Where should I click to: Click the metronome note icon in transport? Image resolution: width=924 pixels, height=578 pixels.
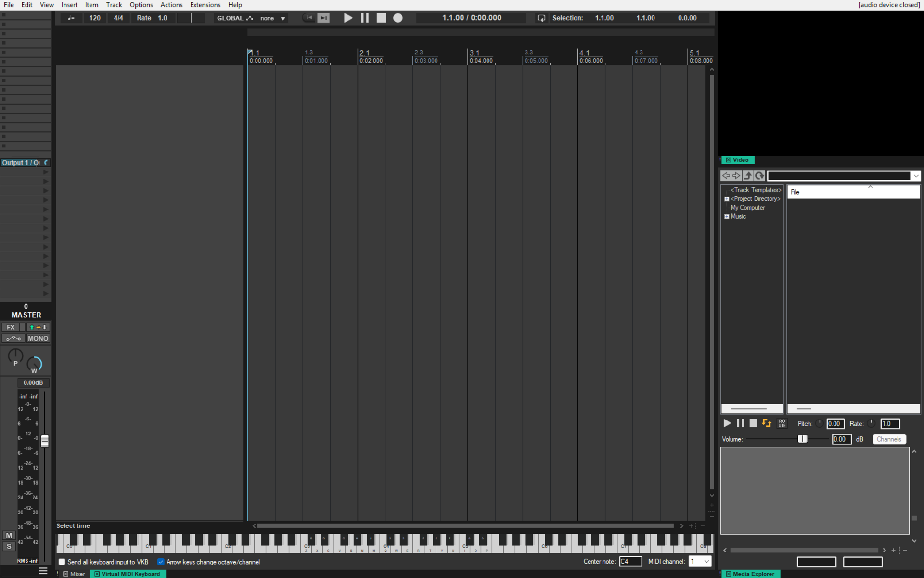pyautogui.click(x=71, y=18)
